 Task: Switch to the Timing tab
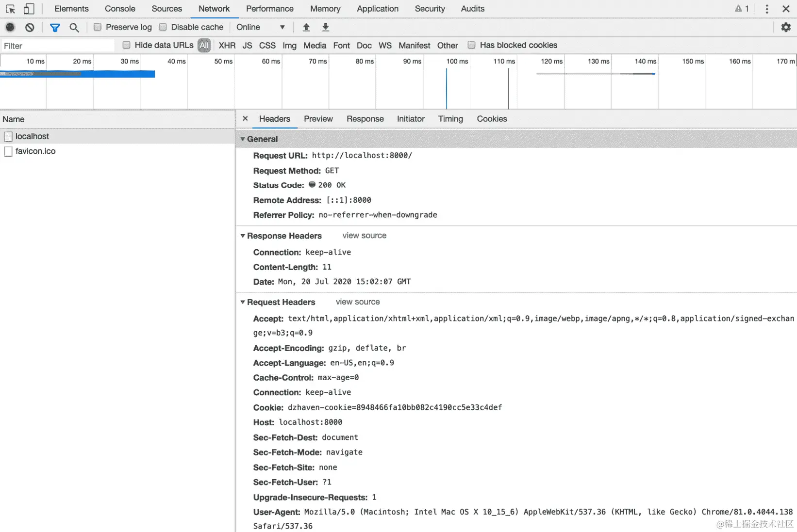(450, 119)
